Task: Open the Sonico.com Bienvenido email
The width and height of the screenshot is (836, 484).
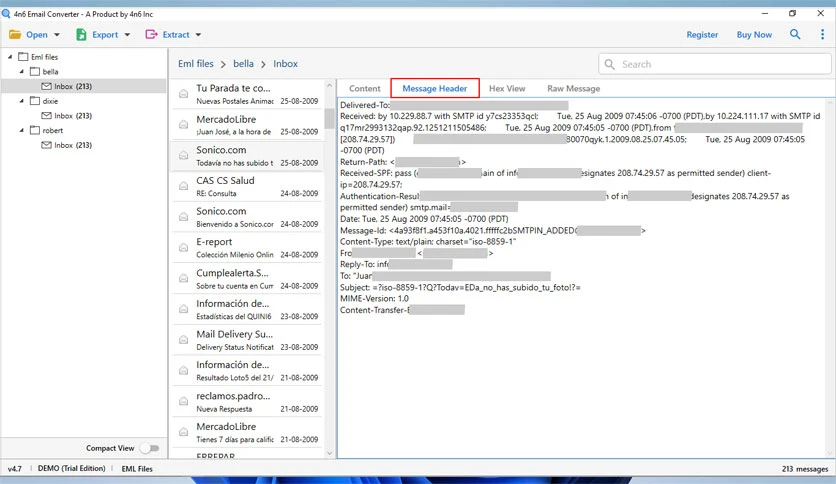Action: click(247, 217)
